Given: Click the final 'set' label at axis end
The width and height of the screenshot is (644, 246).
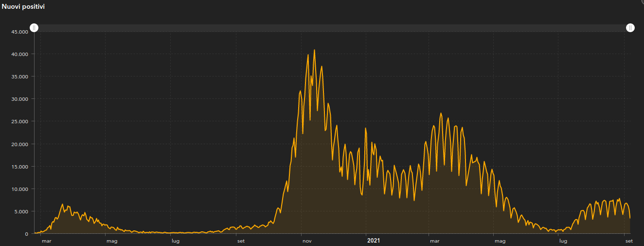Looking at the screenshot, I should click(628, 241).
